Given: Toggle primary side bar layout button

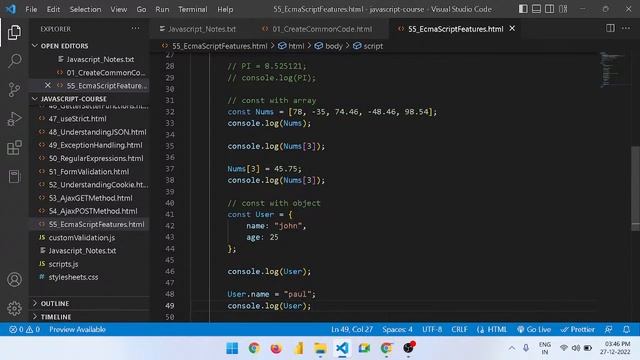Looking at the screenshot, I should coord(523,9).
